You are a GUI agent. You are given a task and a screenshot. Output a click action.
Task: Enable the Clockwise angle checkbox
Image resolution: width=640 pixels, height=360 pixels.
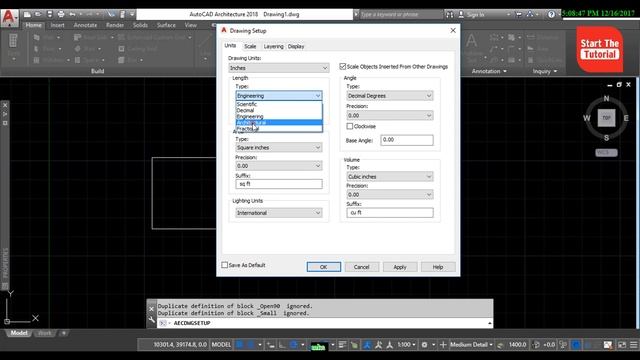click(349, 126)
